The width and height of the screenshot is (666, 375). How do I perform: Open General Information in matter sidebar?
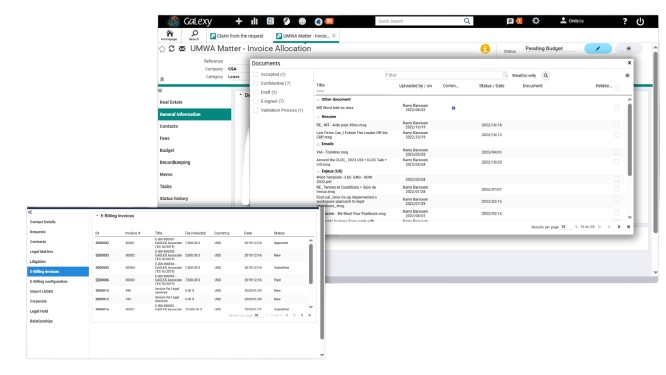click(x=195, y=114)
